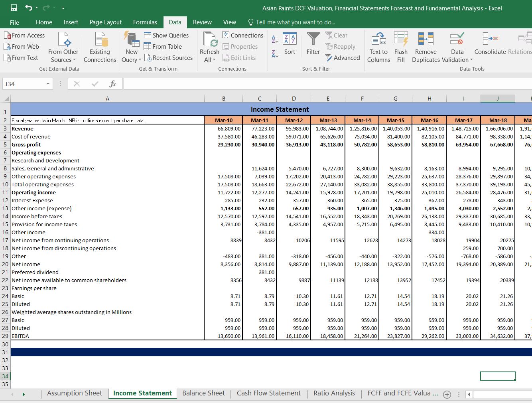Screen dimensions: 532x403
Task: Click the Insert Function fx icon
Action: tap(112, 84)
